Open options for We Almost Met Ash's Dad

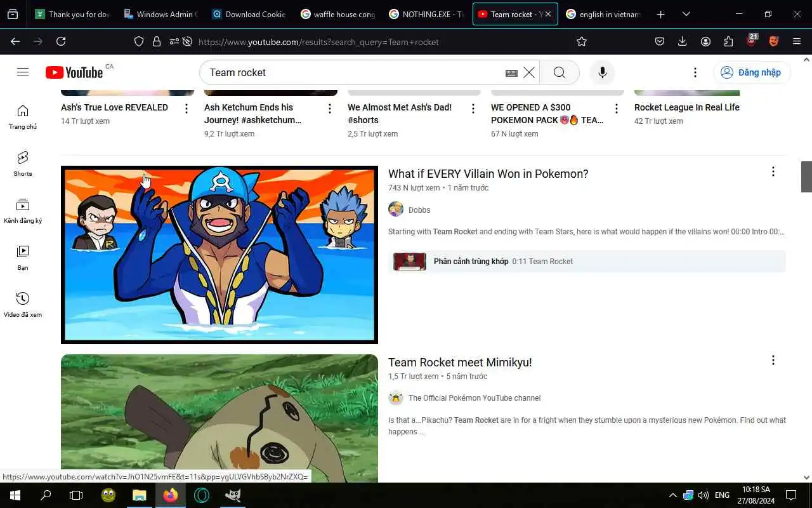tap(473, 109)
